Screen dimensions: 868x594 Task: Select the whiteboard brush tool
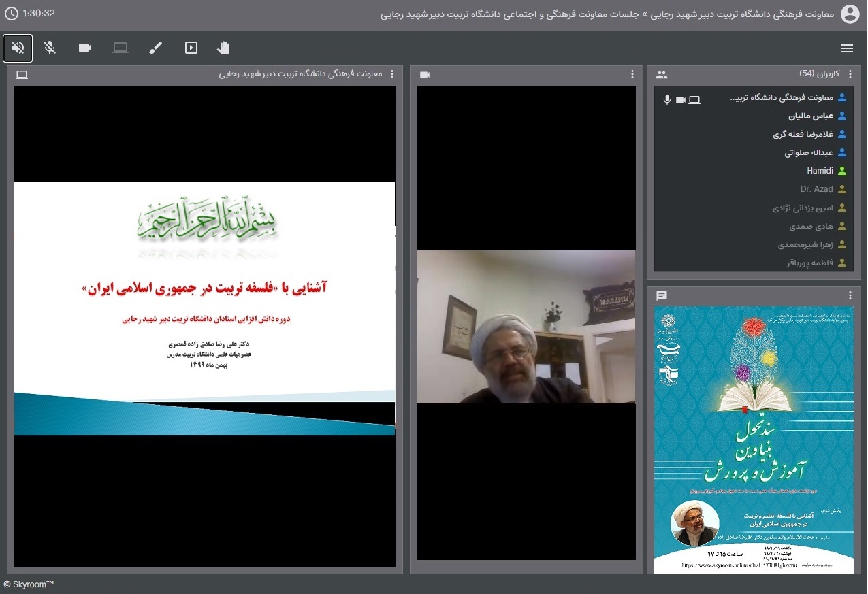(156, 48)
